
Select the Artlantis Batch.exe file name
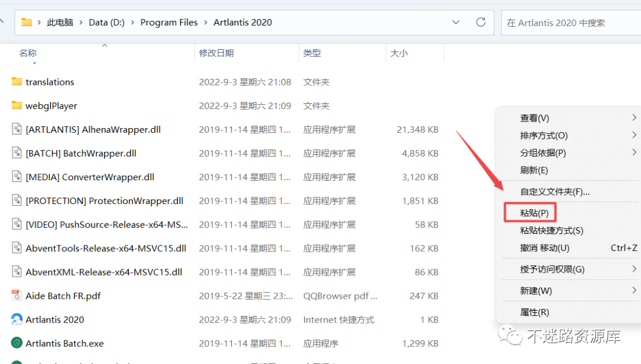click(65, 343)
